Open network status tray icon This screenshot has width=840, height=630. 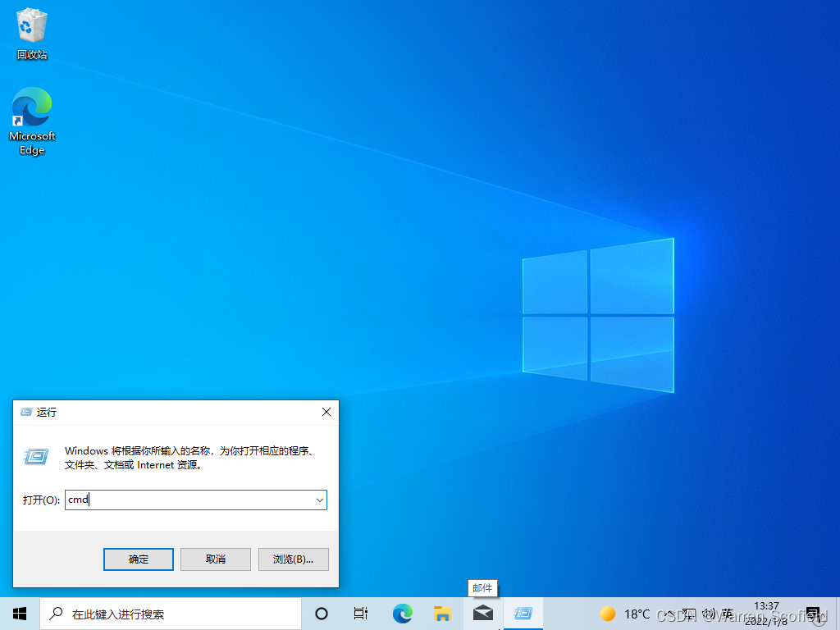point(689,614)
